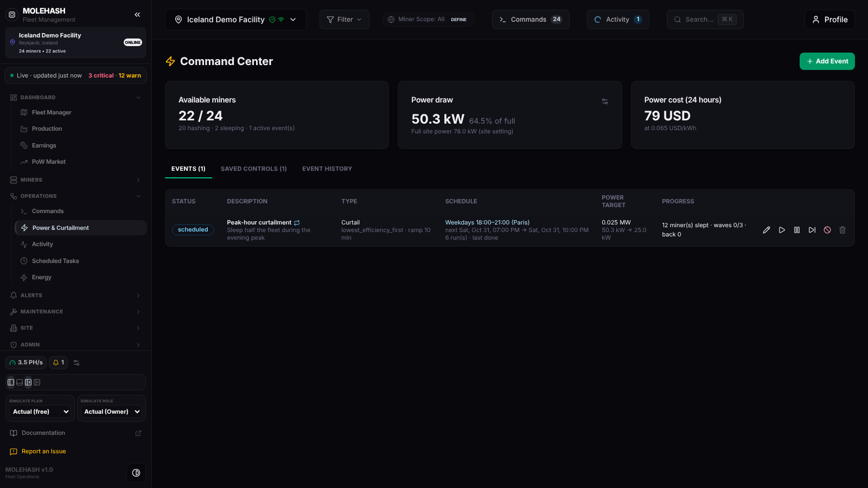
Task: Open the Simulate Plan dropdown
Action: tap(41, 412)
